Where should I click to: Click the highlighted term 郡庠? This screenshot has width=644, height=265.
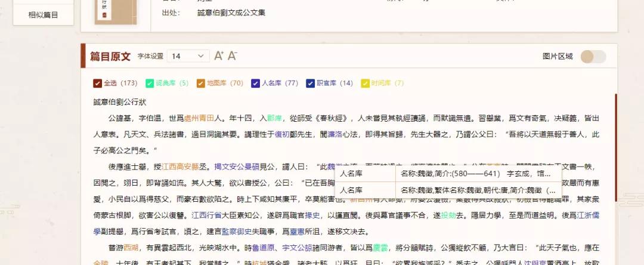274,118
